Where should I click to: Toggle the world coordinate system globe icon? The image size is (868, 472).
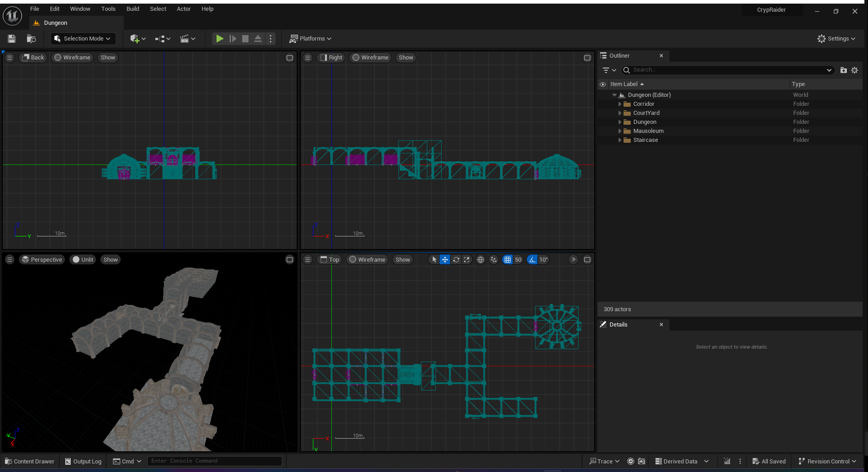(480, 259)
